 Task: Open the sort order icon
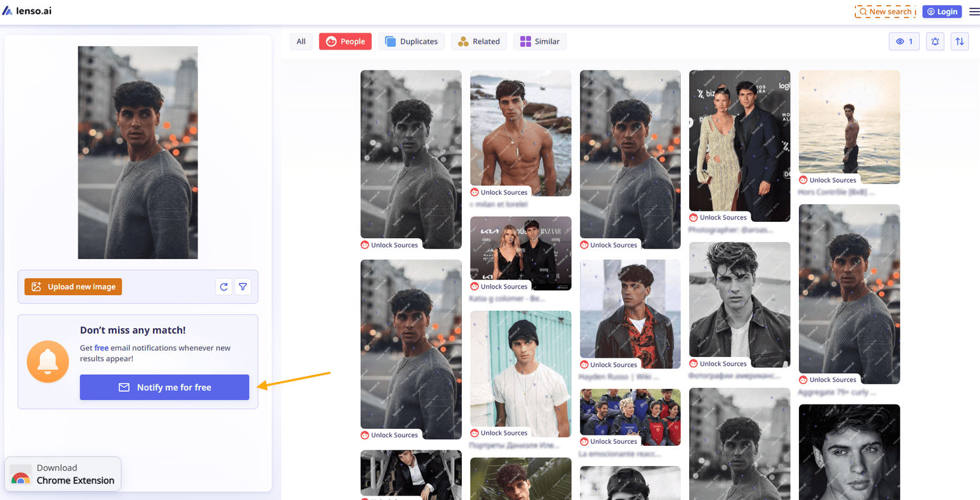(959, 41)
